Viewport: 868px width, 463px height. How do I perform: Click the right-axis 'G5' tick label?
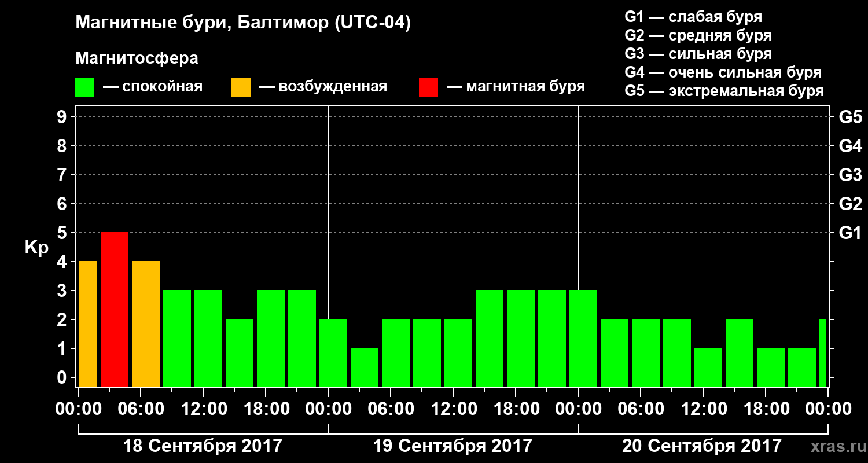[x=850, y=117]
